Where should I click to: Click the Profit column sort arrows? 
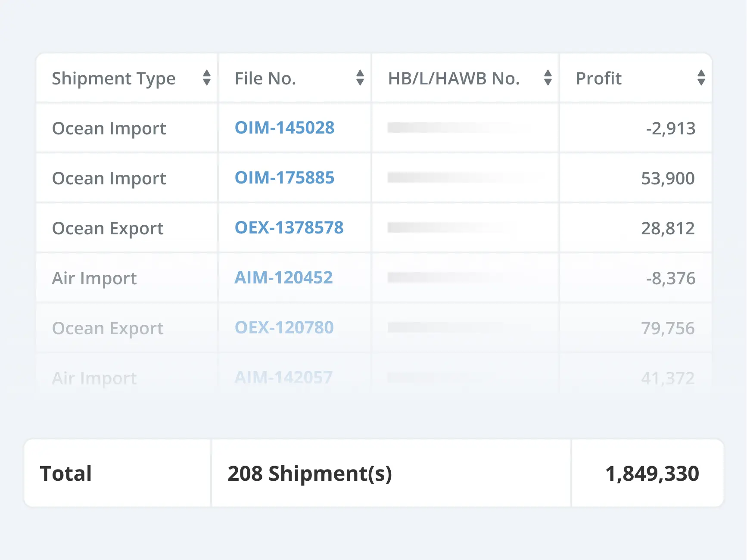[x=701, y=78]
